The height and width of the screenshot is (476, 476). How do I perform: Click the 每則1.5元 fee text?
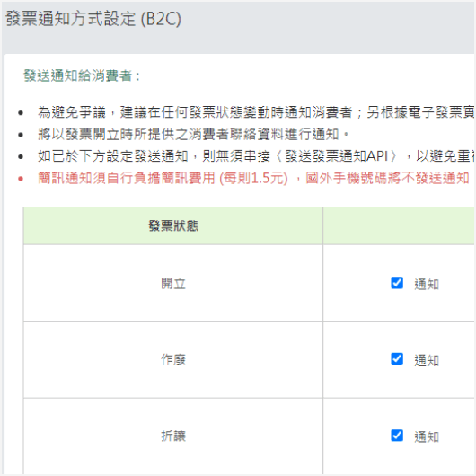(253, 178)
